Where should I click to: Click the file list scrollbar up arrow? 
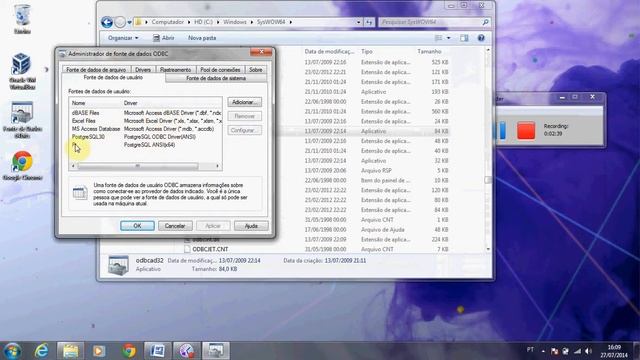(x=488, y=50)
